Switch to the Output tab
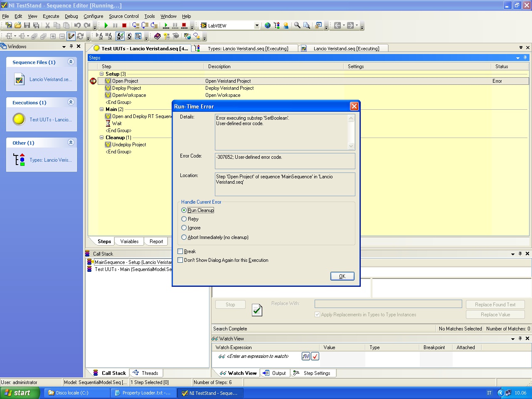 [275, 373]
